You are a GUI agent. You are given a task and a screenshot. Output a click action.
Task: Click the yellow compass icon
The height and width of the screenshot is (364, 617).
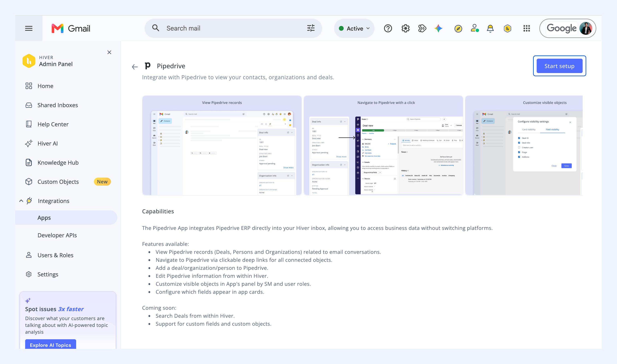(x=458, y=29)
